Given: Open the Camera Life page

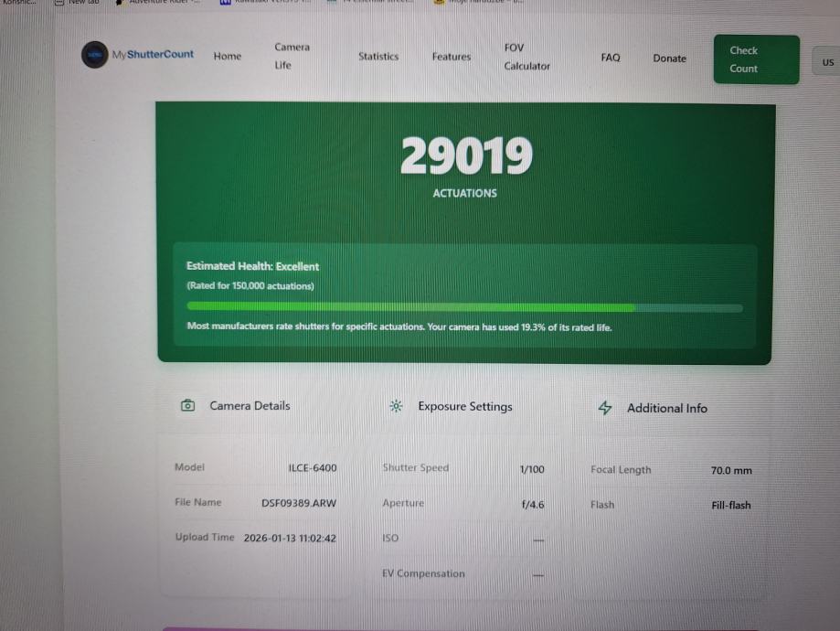Looking at the screenshot, I should tap(292, 56).
